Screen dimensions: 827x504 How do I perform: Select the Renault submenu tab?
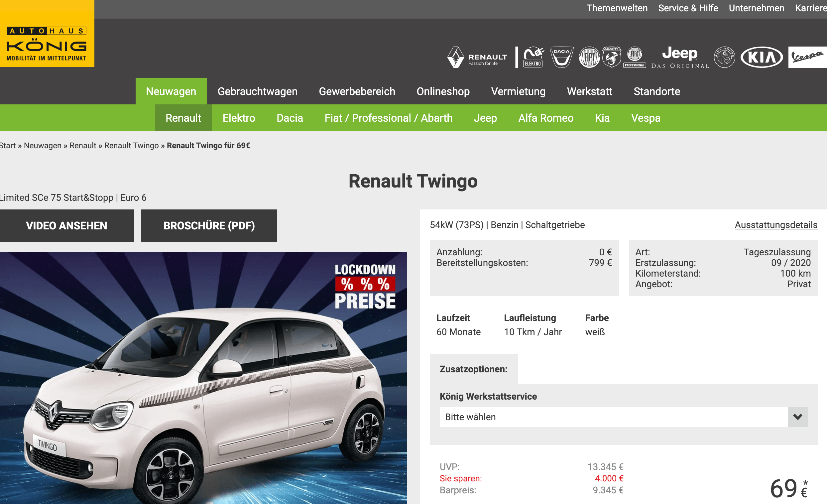tap(183, 118)
